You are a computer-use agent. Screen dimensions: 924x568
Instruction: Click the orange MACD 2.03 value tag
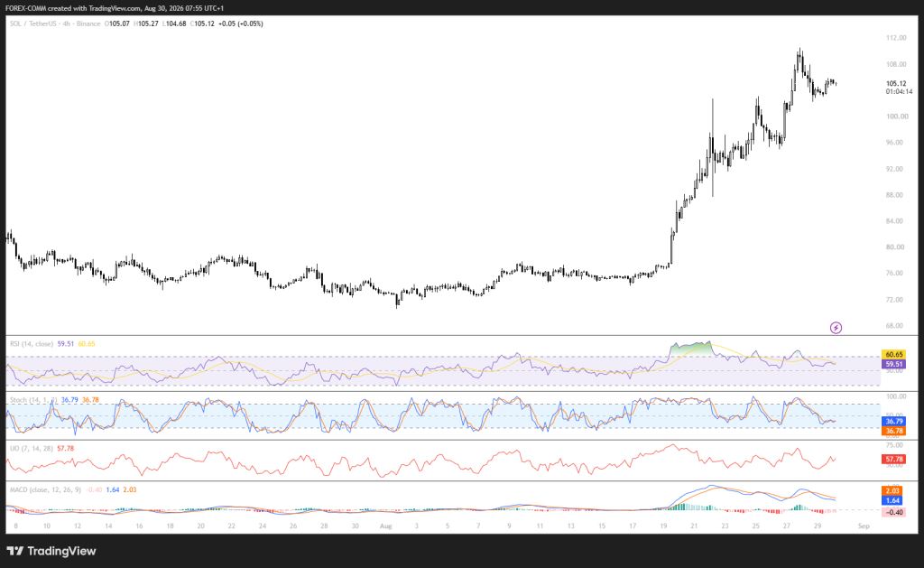coord(892,490)
